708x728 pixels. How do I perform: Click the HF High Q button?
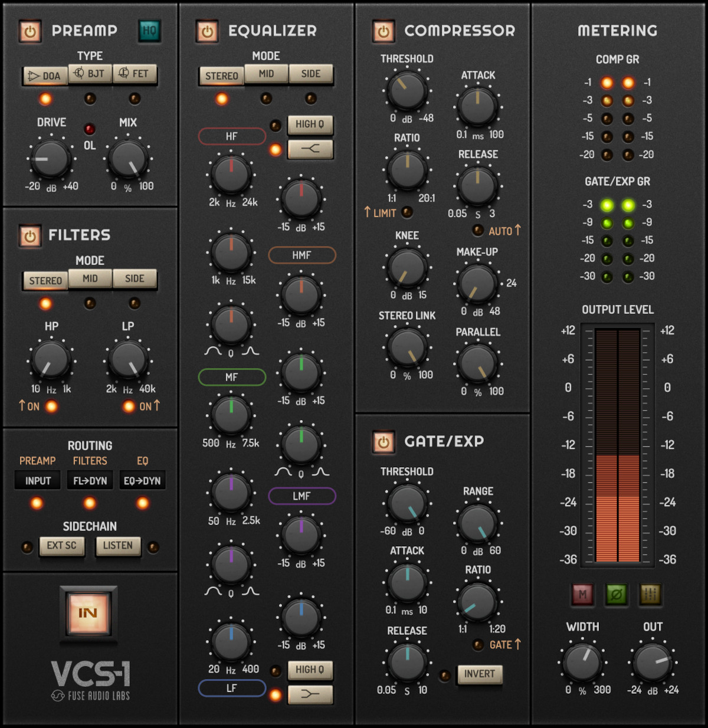click(310, 124)
